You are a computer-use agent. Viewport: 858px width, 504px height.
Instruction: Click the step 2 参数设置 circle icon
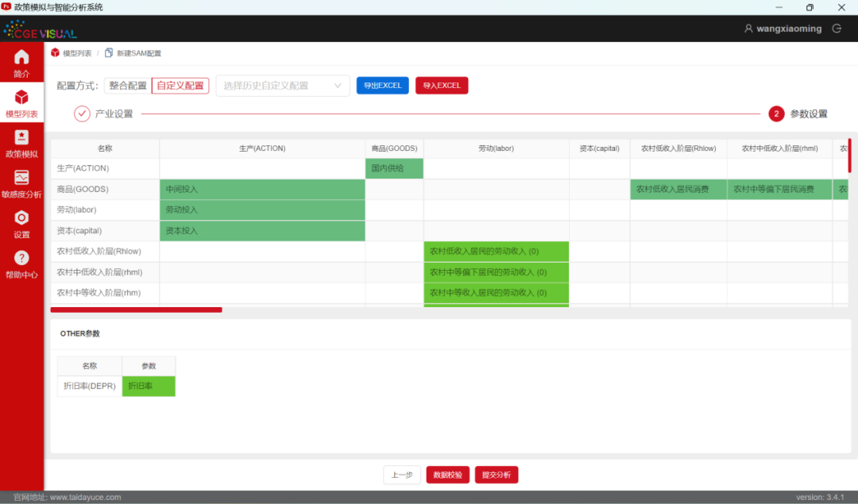(776, 113)
